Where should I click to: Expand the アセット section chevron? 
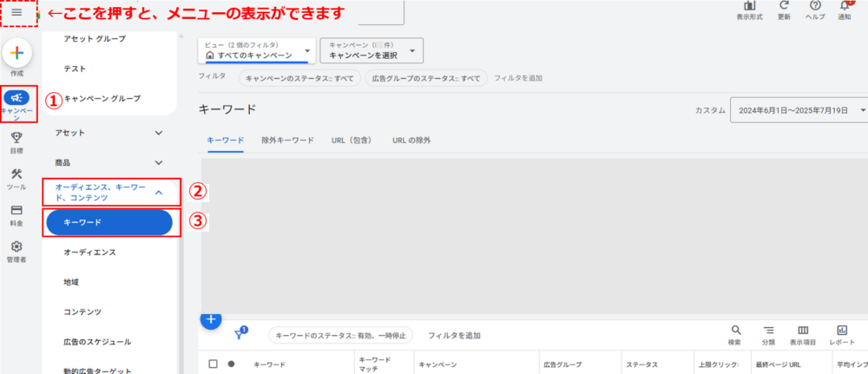click(158, 133)
